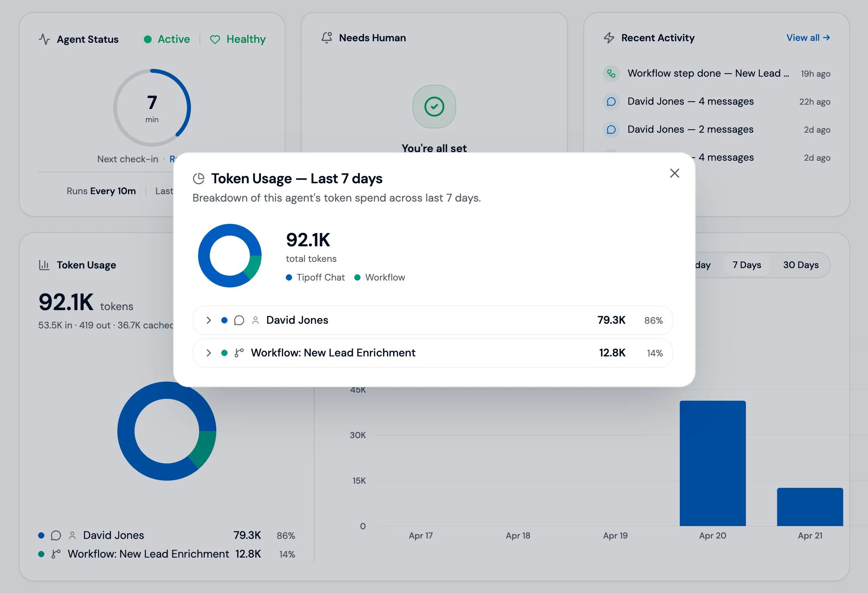This screenshot has width=868, height=593.
Task: Expand the Workflow: New Lead Enrichment row
Action: (x=209, y=353)
